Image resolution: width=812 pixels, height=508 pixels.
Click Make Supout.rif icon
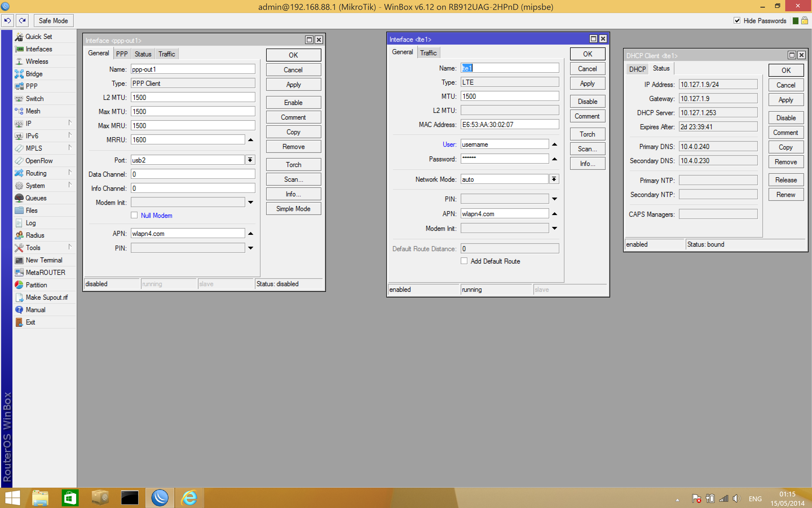(19, 298)
